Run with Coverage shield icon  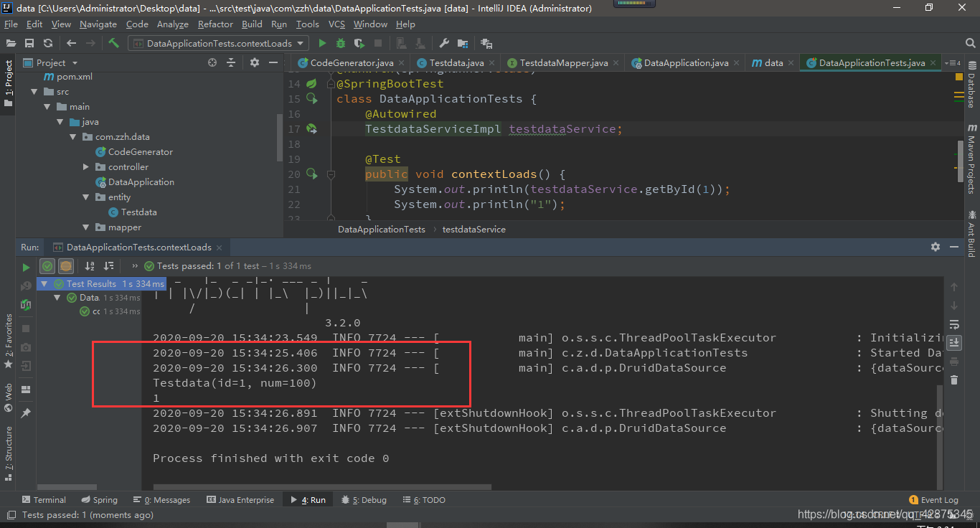(359, 43)
